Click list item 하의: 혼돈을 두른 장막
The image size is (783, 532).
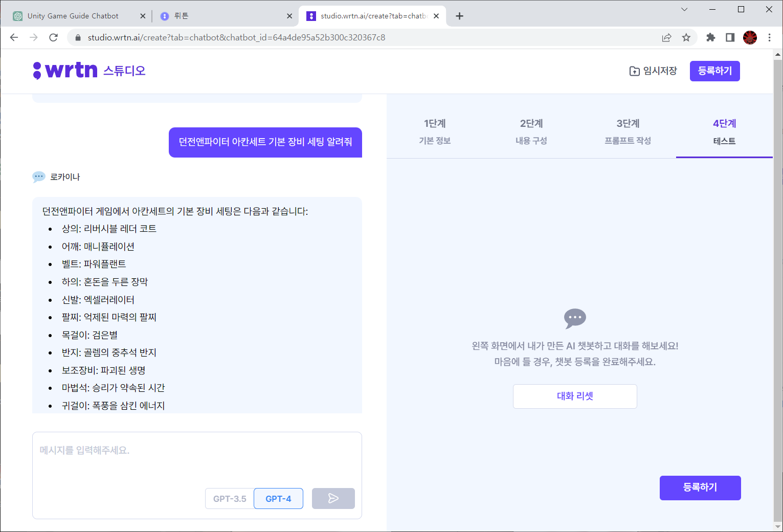tap(105, 282)
